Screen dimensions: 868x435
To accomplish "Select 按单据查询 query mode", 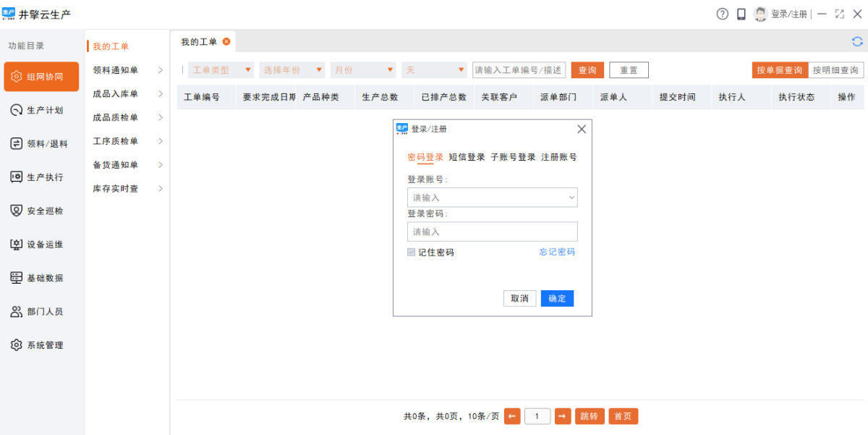I will [x=780, y=70].
